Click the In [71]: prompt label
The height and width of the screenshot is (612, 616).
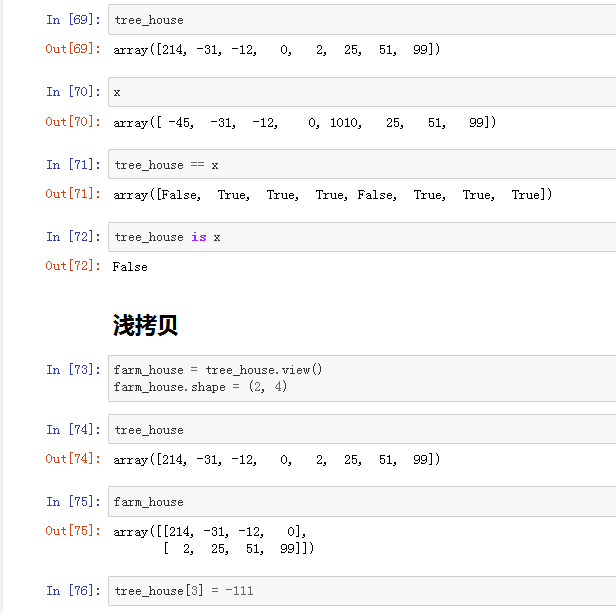(x=73, y=165)
